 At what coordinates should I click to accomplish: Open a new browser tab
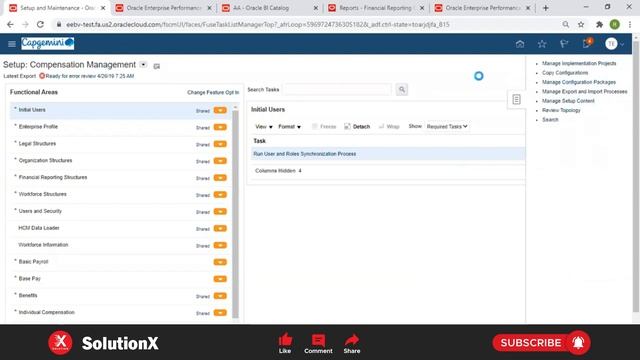tap(545, 8)
